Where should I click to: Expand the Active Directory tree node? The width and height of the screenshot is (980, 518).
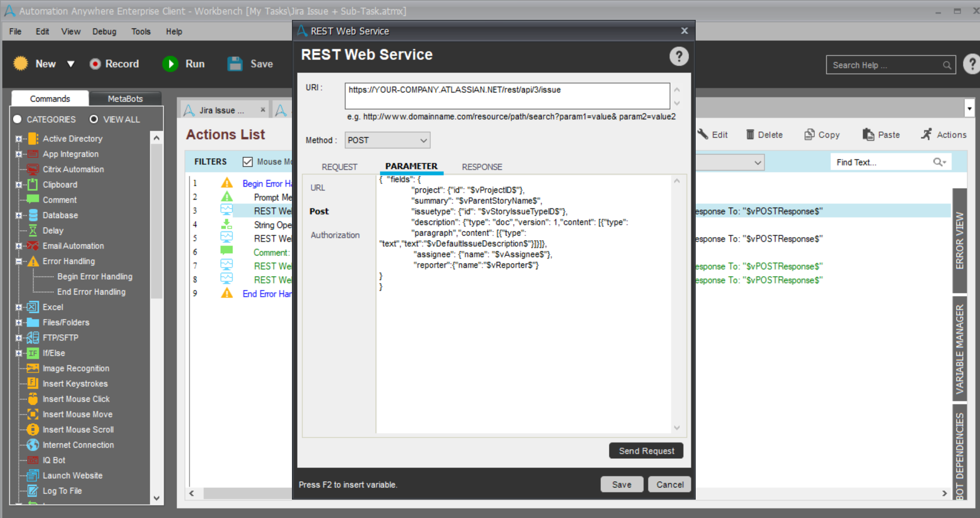point(19,139)
